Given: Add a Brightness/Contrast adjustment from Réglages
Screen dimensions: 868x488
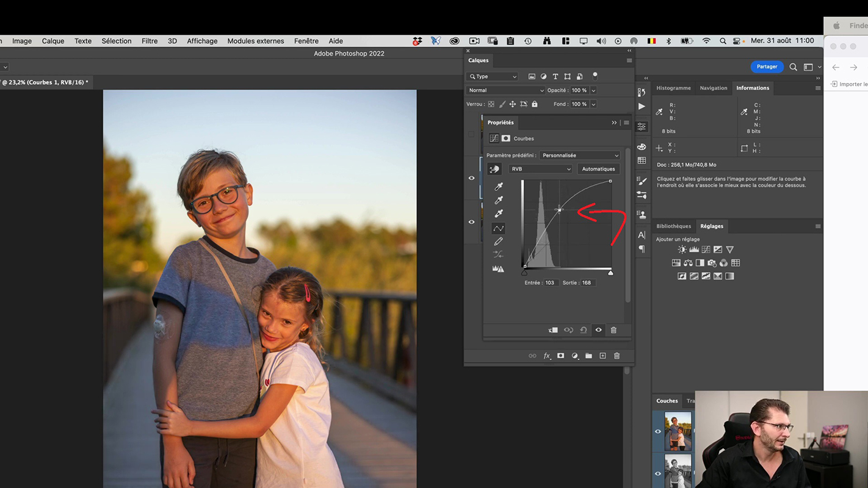Looking at the screenshot, I should point(682,249).
